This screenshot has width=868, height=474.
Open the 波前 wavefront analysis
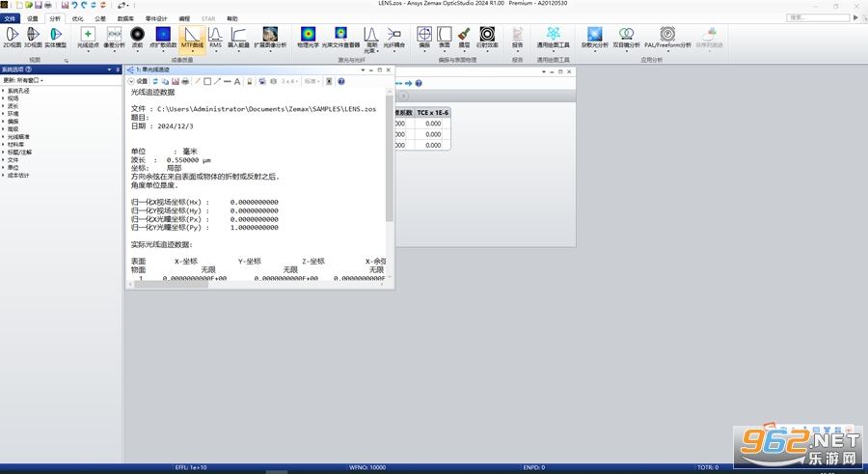tap(137, 39)
